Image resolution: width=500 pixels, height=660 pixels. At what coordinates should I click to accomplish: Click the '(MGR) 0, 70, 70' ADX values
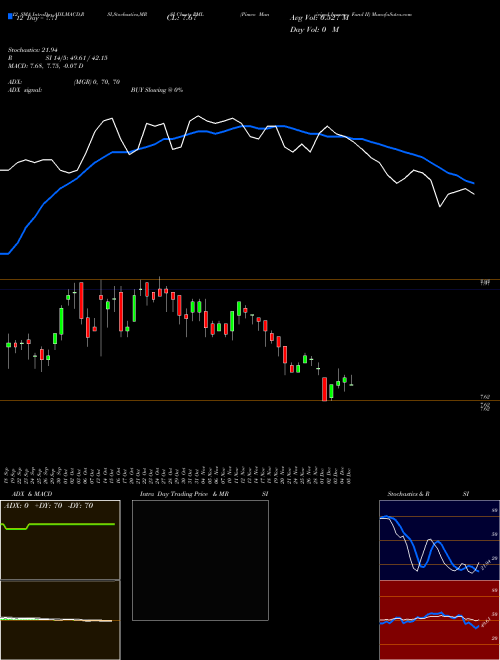coord(97,82)
